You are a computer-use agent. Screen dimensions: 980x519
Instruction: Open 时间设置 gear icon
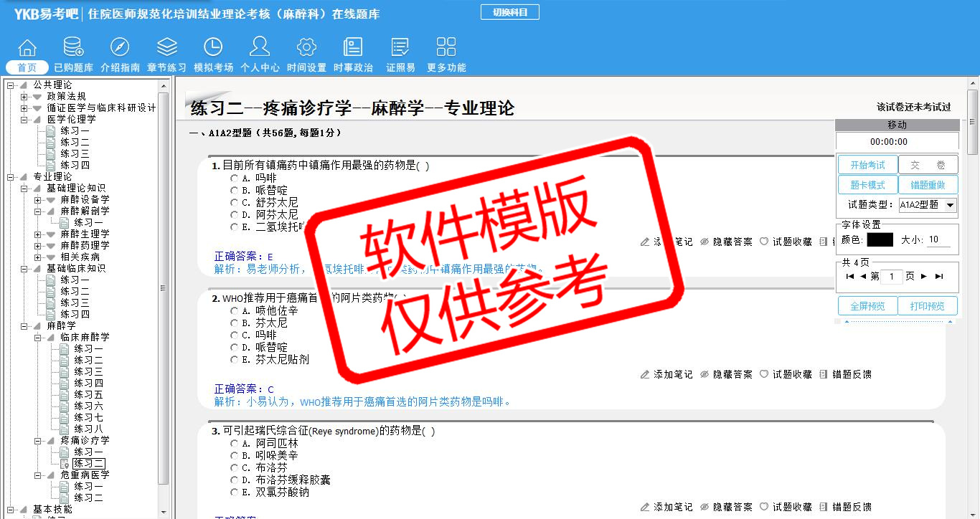click(306, 48)
